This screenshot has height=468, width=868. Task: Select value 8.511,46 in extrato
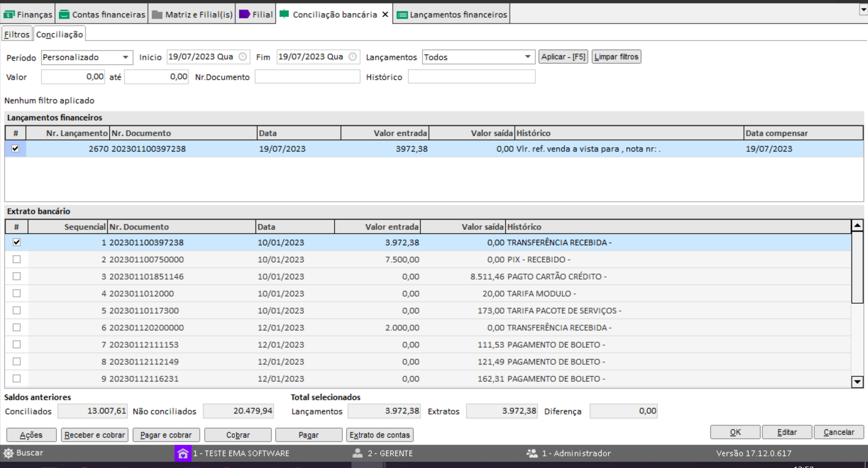point(487,276)
